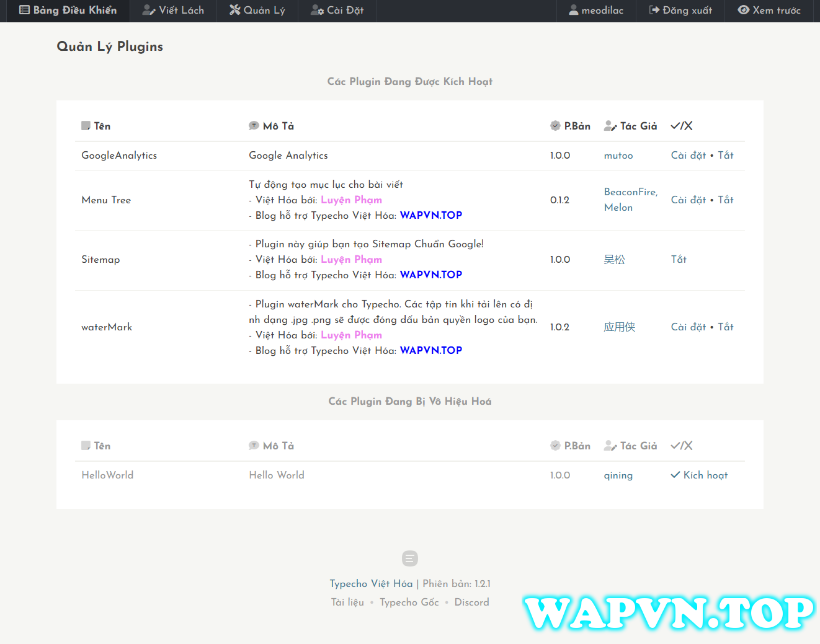Image resolution: width=820 pixels, height=644 pixels.
Task: Click WAPVN.TOP link in Sitemap description
Action: click(431, 275)
